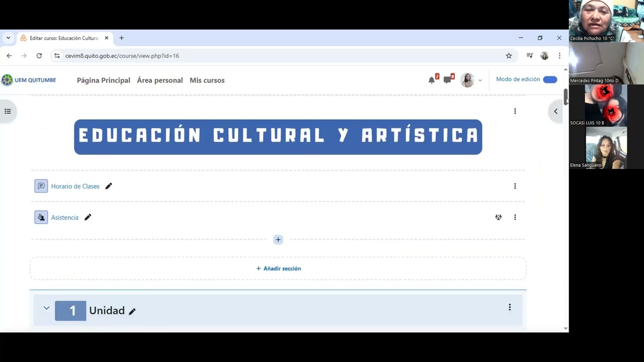This screenshot has height=362, width=644.
Task: Open Horario de Clases link
Action: 75,186
